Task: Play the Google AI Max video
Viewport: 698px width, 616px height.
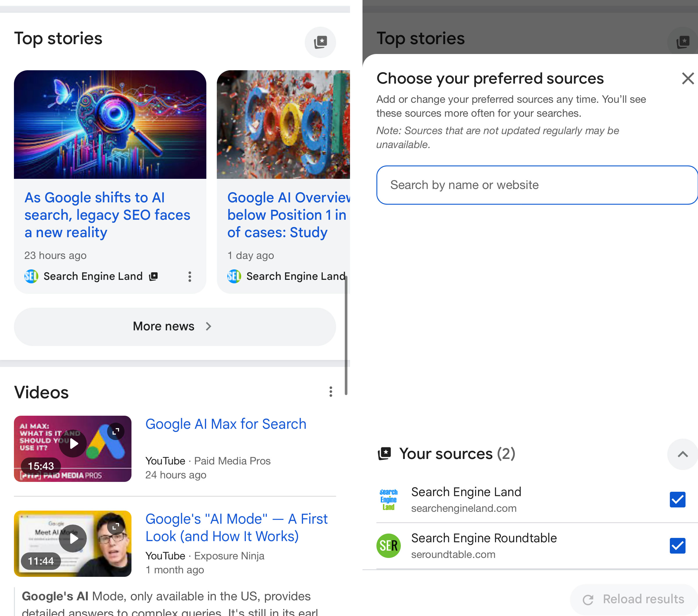Action: click(x=73, y=444)
